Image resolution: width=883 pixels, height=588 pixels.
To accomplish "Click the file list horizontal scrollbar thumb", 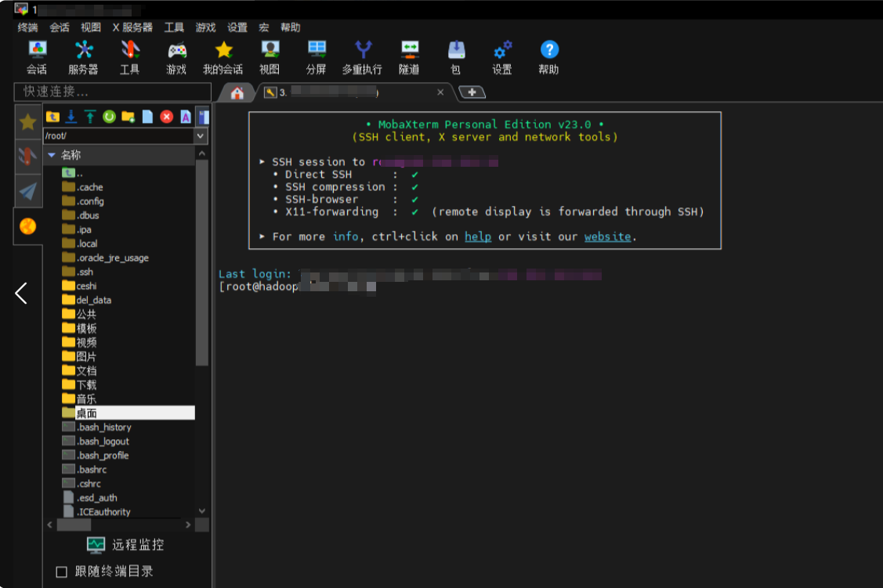I will 74,525.
